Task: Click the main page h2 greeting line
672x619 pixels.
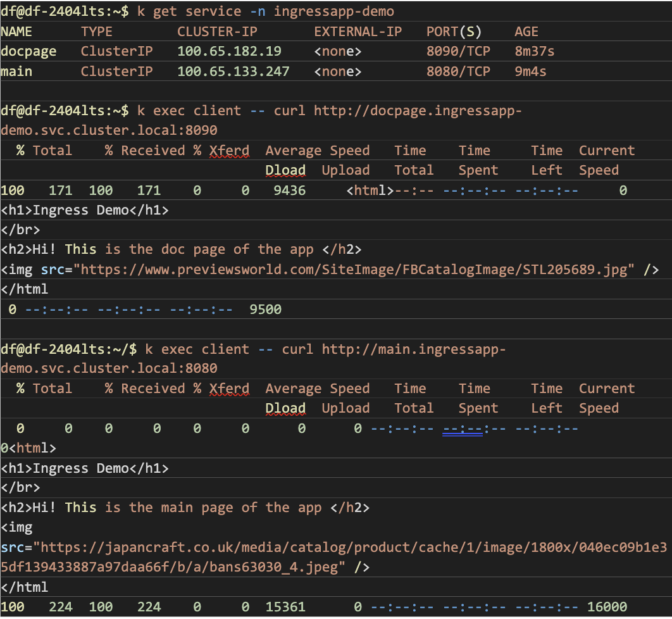Action: coord(185,508)
